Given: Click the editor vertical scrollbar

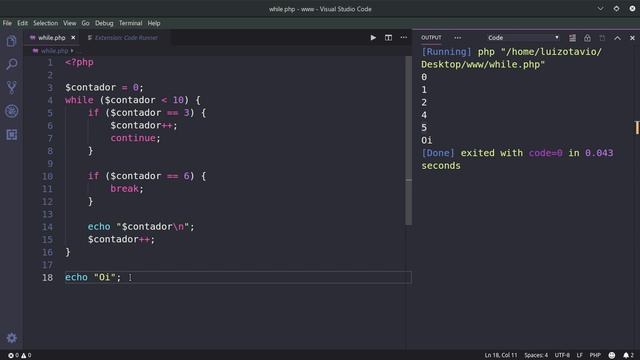Looking at the screenshot, I should (x=409, y=140).
